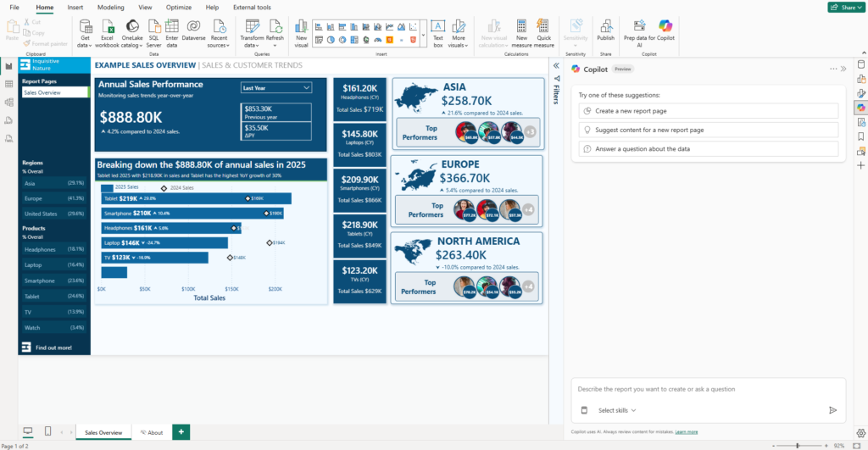Expand the visuals gallery arrow
The width and height of the screenshot is (868, 450).
click(424, 34)
